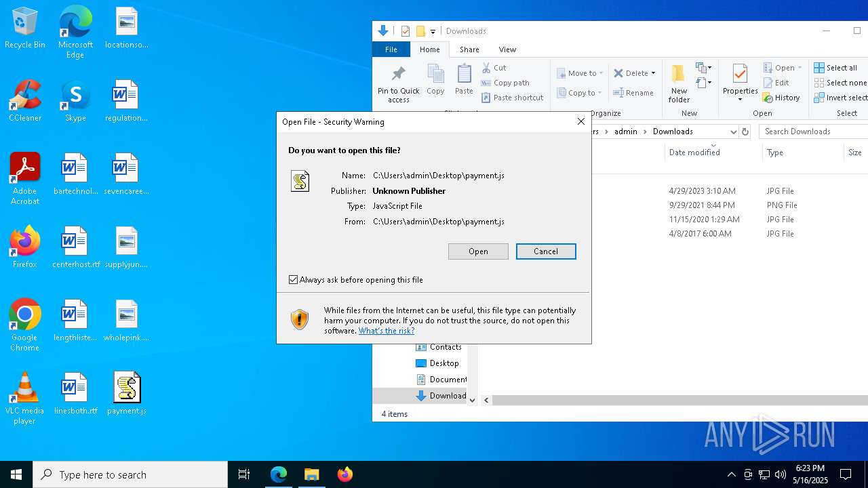Open Recycle Bin desktop icon
The image size is (868, 488).
point(25,28)
